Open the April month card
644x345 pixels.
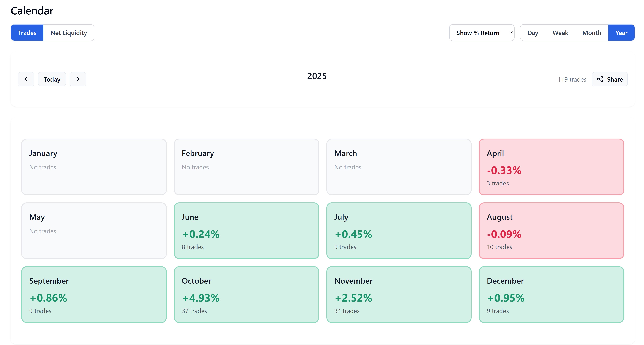coord(551,167)
